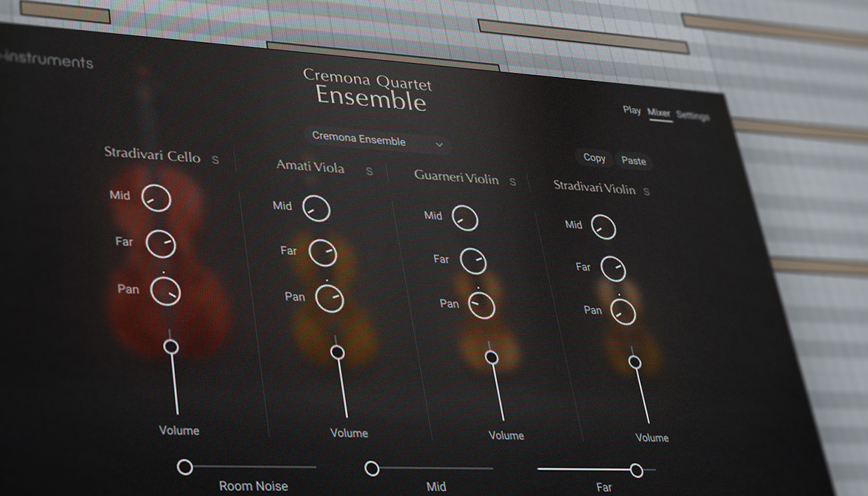Image resolution: width=868 pixels, height=496 pixels.
Task: Adjust the Guarneri Violin Far knob
Action: coord(473,261)
